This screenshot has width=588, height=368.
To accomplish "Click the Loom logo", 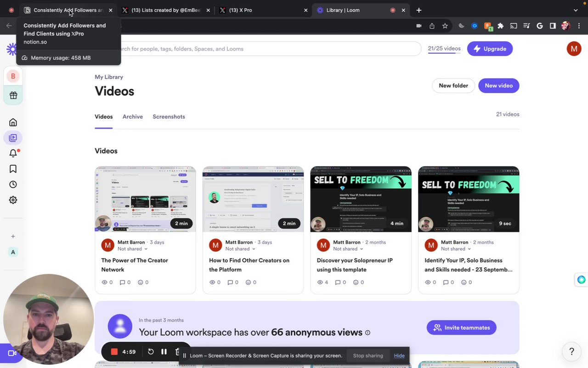I will coord(11,49).
